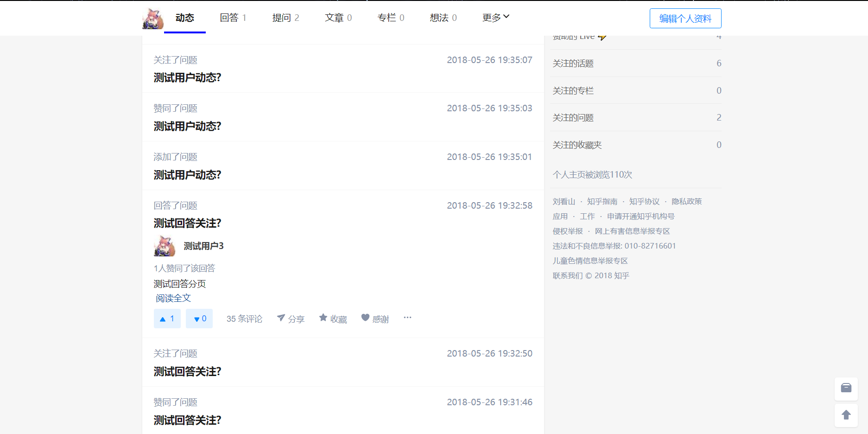
Task: Click the heart 感谢 thanks icon
Action: [x=375, y=319]
